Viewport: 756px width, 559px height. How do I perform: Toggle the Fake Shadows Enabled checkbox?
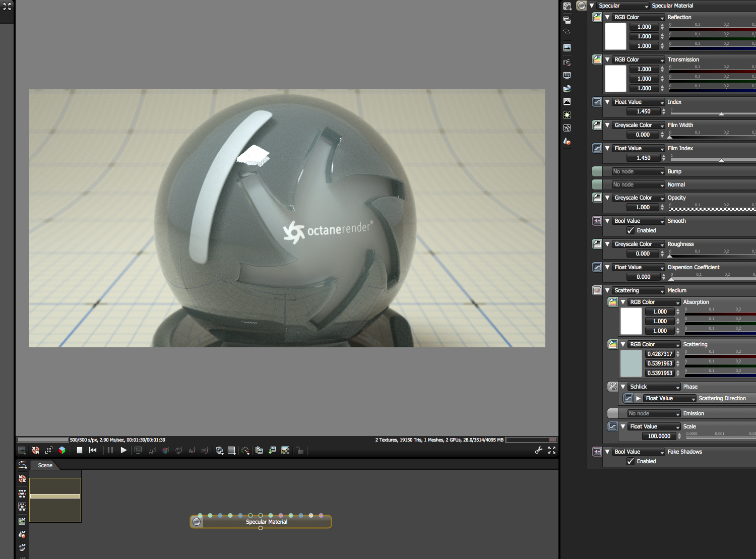click(631, 461)
